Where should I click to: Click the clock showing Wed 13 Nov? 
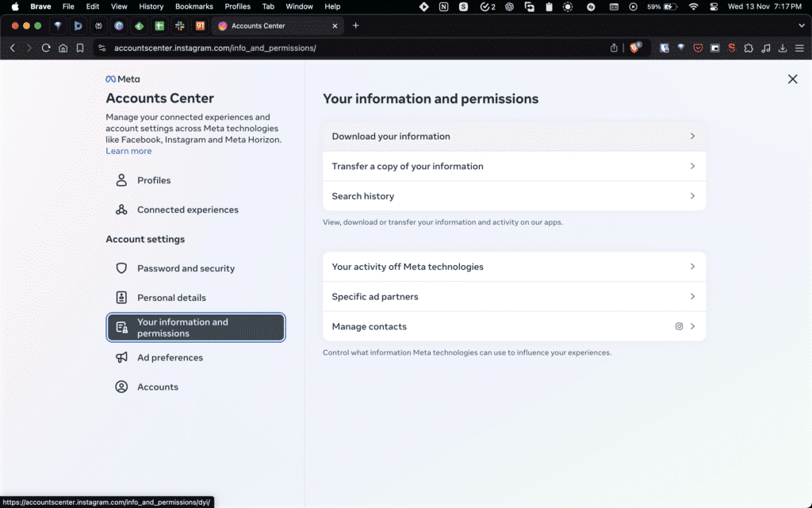pyautogui.click(x=764, y=6)
